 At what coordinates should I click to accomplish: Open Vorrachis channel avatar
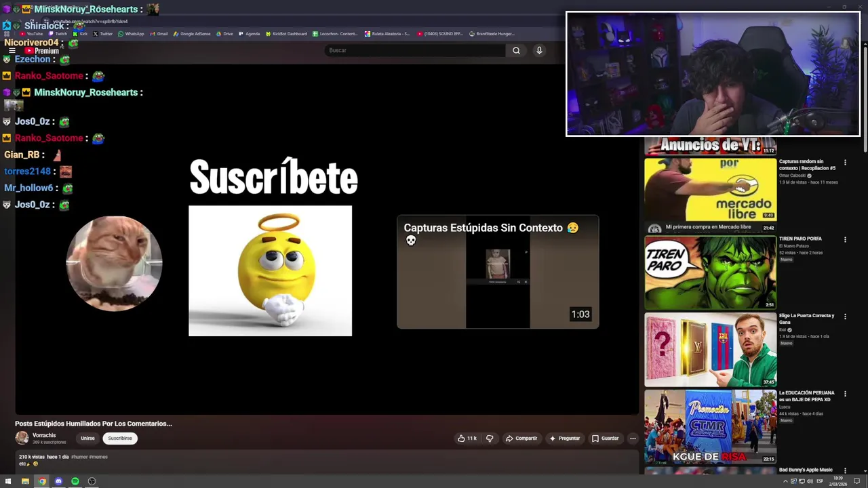[x=22, y=438]
